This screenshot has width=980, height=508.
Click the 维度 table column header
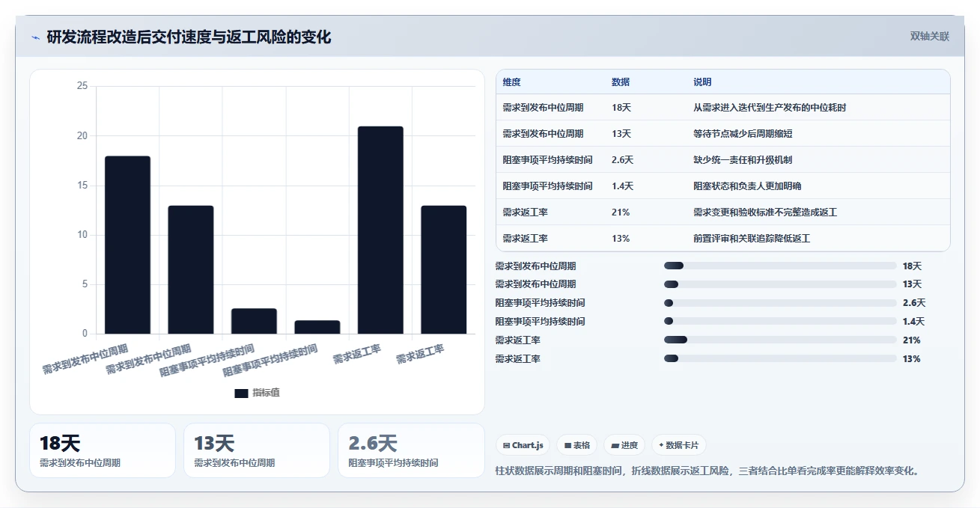tap(512, 82)
